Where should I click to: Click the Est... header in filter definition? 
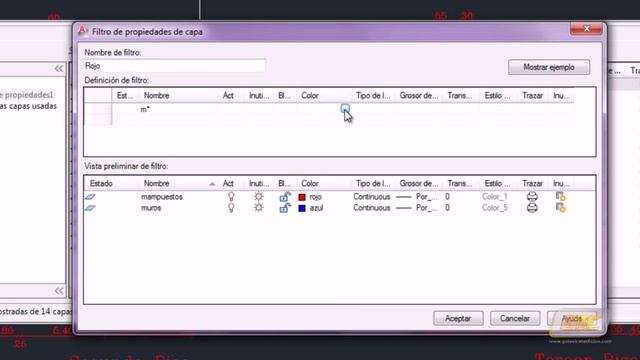[x=126, y=96]
